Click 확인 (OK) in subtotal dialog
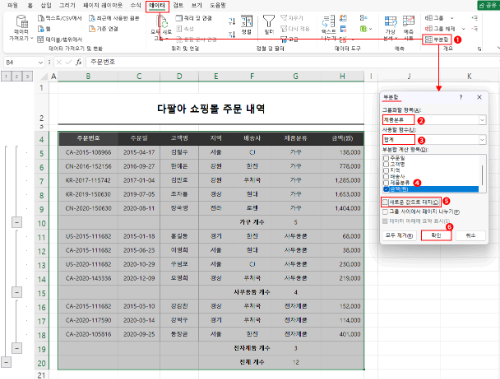Image resolution: width=500 pixels, height=379 pixels. (436, 235)
